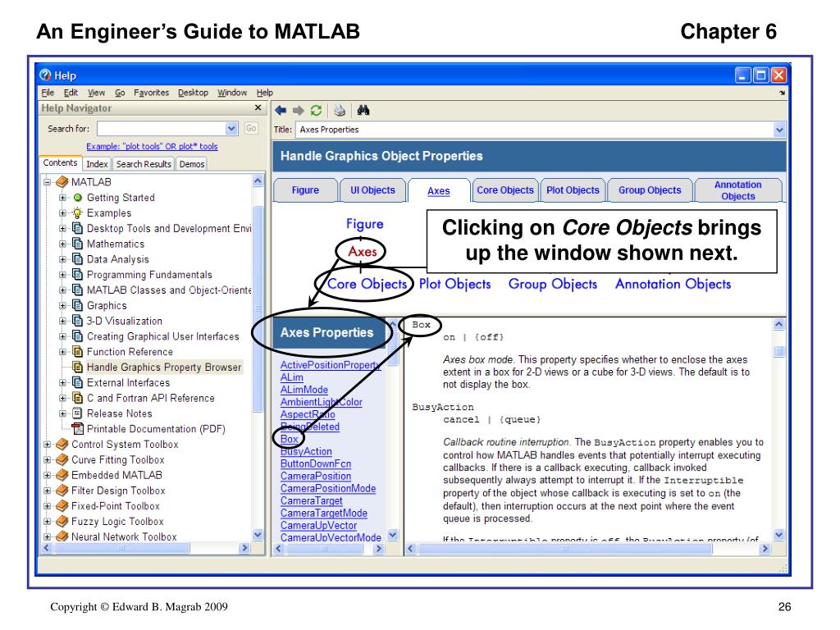Expand the External Interfaces node
Screen dimensions: 840x630
(x=62, y=382)
